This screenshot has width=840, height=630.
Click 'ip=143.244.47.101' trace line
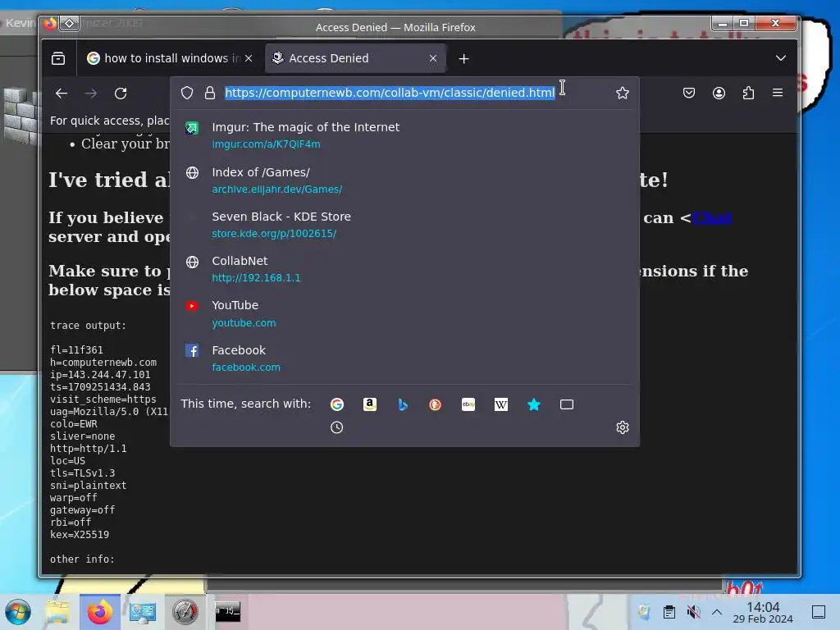100,375
